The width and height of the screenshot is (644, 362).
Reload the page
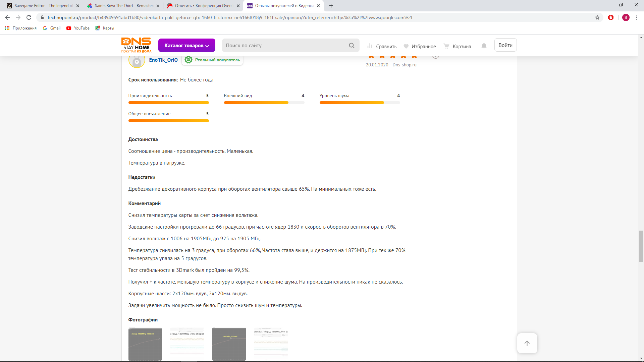tap(29, 17)
